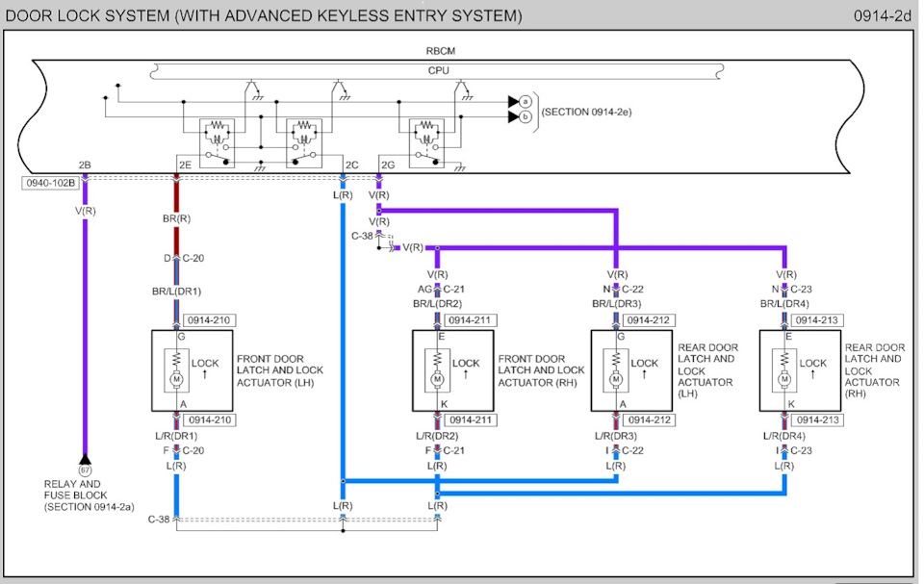Screen dimensions: 924x584
Task: Click the 'BR/L(DR1)' wire label
Action: 177,292
